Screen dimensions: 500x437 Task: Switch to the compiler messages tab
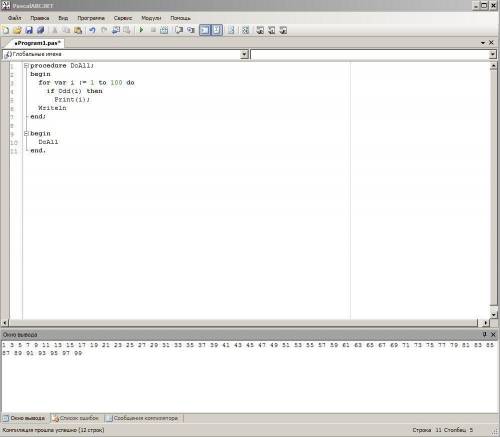tap(143, 418)
